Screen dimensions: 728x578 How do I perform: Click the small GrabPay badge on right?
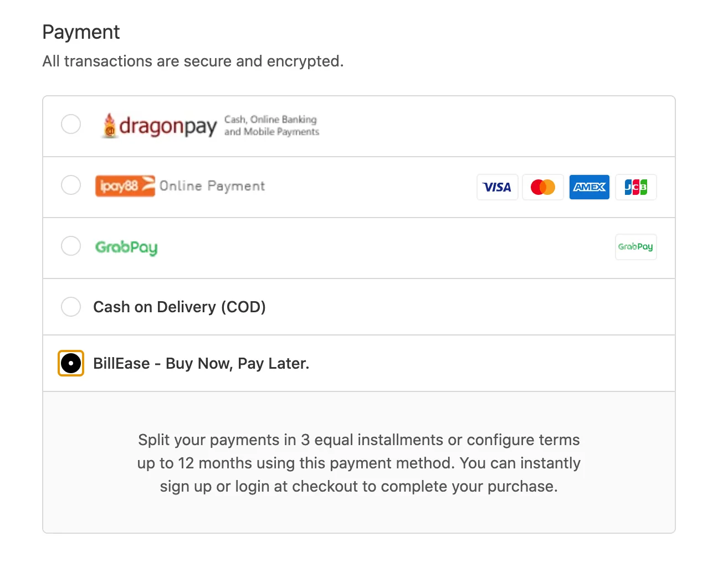pyautogui.click(x=635, y=247)
